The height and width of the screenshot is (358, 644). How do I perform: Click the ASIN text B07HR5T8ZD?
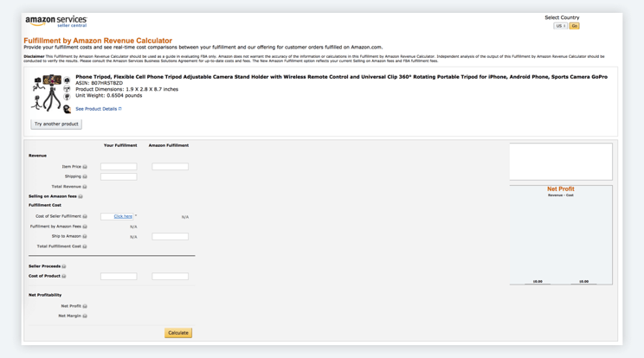click(x=99, y=83)
